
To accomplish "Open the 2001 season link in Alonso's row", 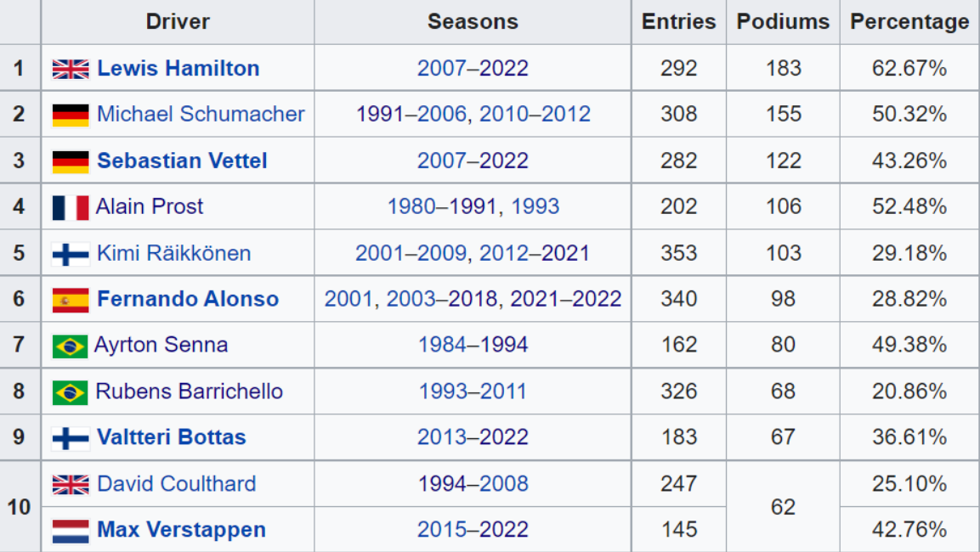I will pos(348,299).
